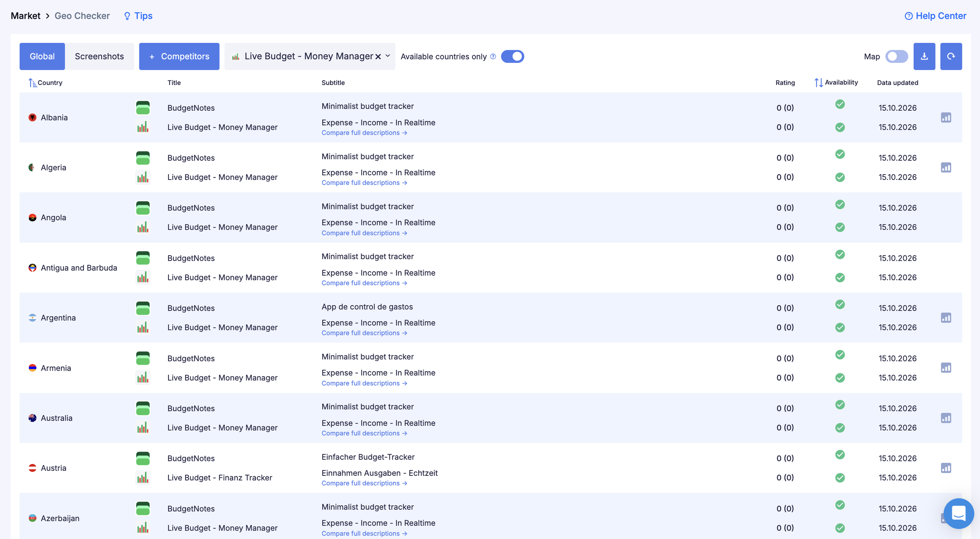
Task: Click the Antigua and Barbuda flag icon
Action: [x=33, y=268]
